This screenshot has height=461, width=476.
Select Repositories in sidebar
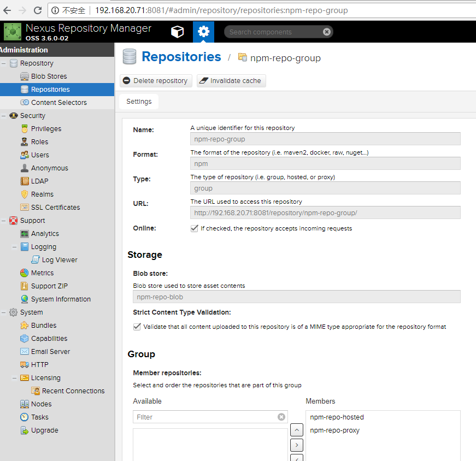tap(57, 90)
